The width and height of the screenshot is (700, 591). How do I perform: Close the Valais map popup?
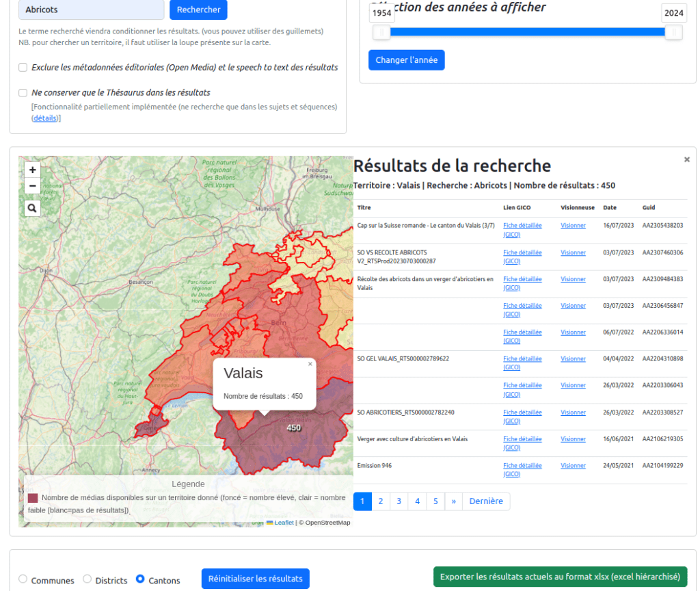310,364
